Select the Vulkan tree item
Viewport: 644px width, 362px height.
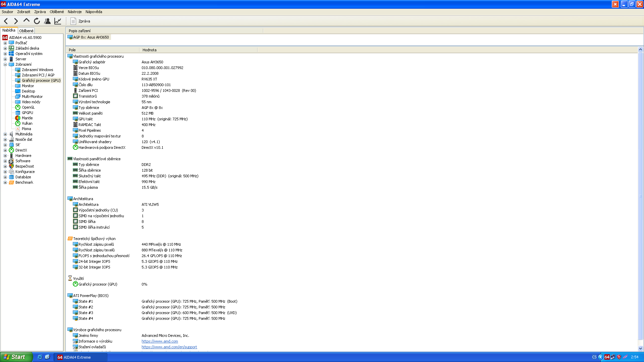coord(27,123)
